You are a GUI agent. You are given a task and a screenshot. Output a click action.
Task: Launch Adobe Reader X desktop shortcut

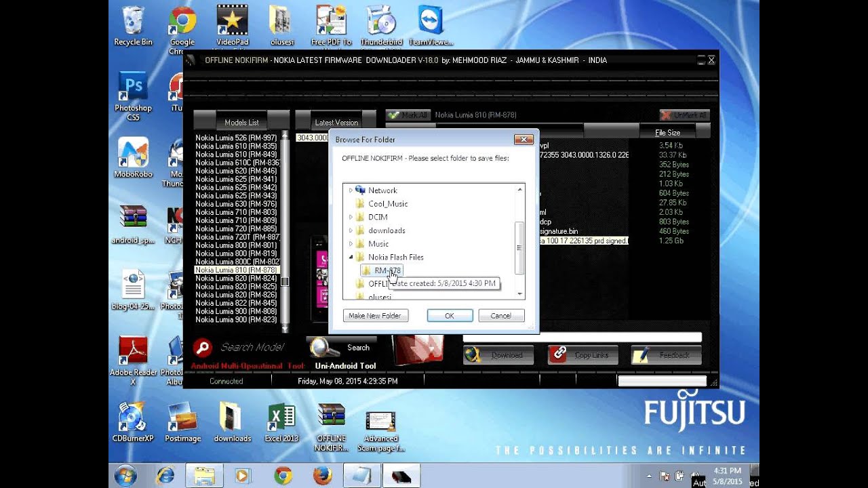coord(133,361)
